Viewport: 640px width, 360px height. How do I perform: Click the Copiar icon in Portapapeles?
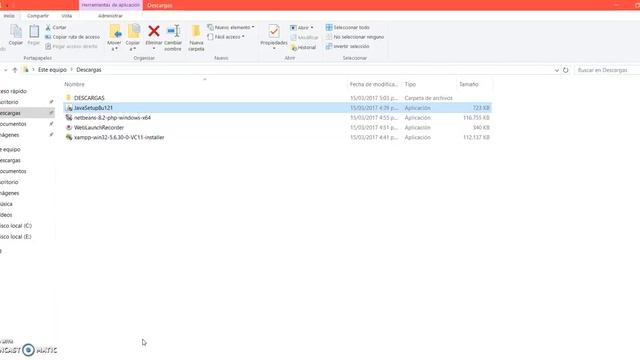point(16,35)
